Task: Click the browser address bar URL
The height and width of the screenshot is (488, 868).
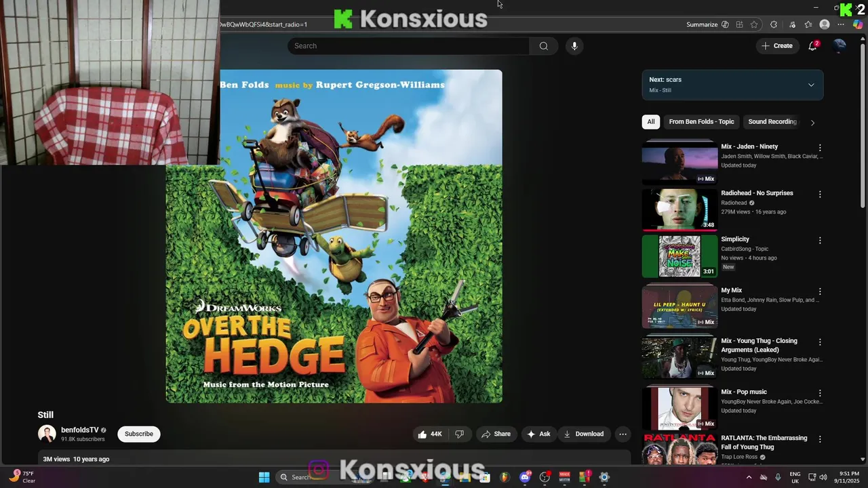Action: click(263, 24)
